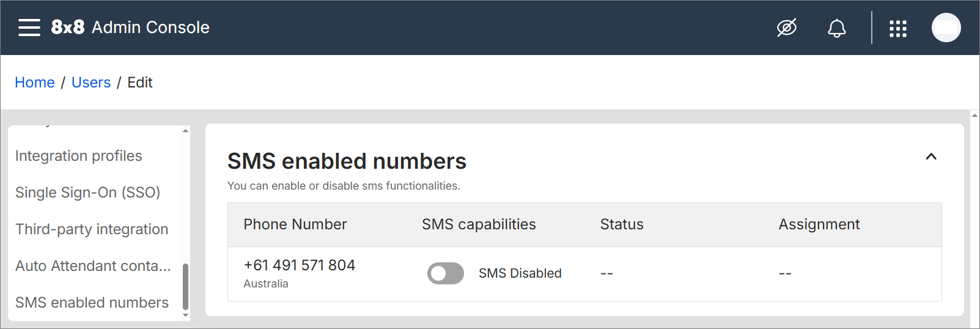This screenshot has width=980, height=329.
Task: Collapse the SMS enabled numbers section
Action: pos(931,157)
